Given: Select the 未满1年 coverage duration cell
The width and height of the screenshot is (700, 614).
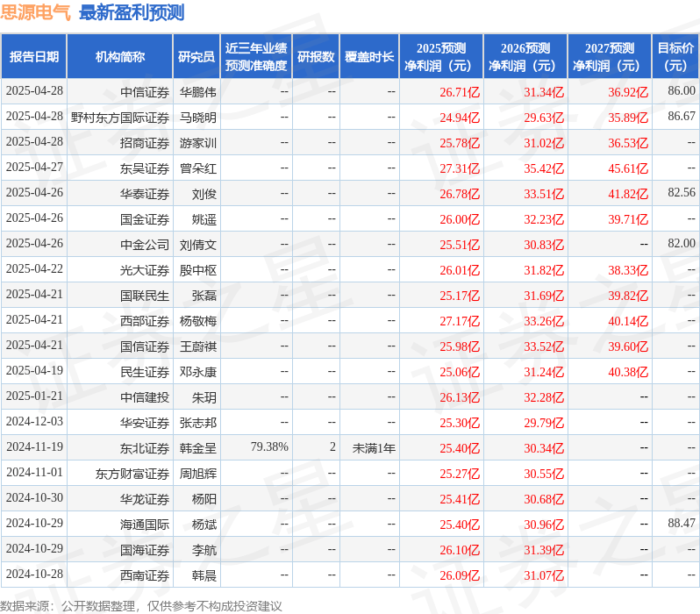Looking at the screenshot, I should point(374,448).
